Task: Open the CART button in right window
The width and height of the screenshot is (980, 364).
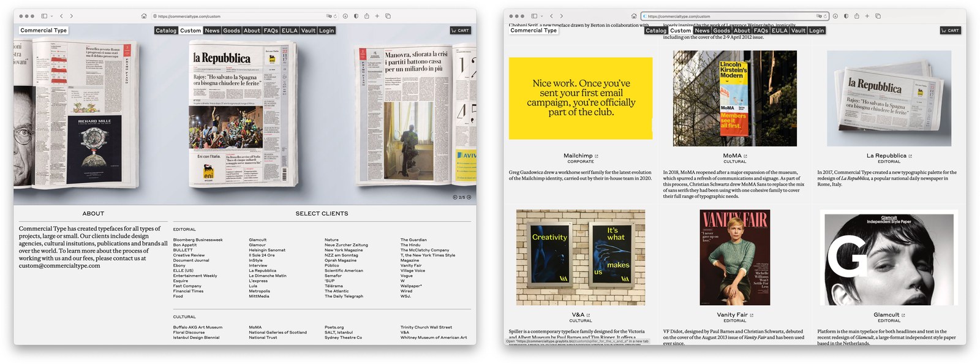Action: click(951, 30)
